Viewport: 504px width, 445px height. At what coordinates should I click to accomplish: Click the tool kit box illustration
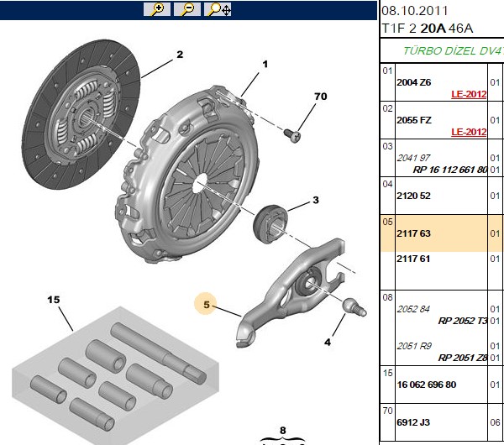pos(116,374)
